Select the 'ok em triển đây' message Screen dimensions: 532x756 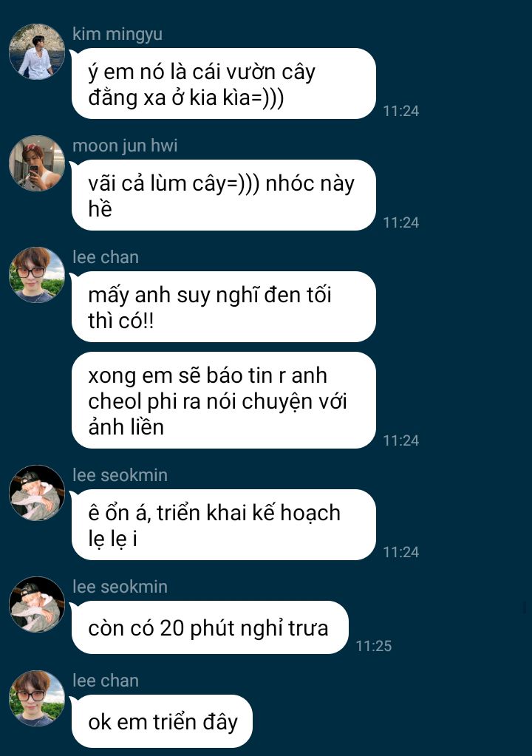[x=162, y=721]
